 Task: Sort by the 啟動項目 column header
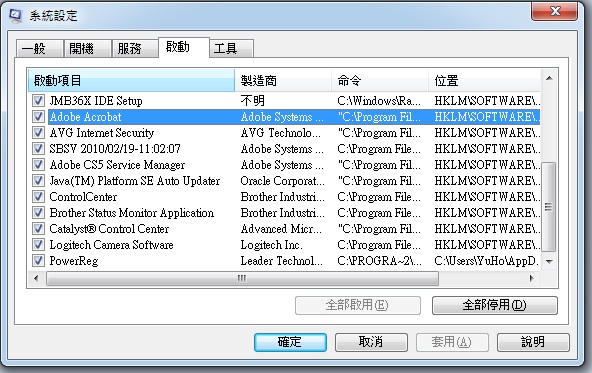131,80
